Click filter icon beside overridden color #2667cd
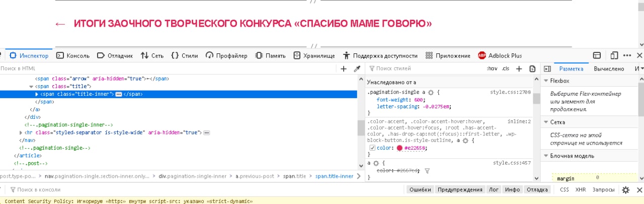The height and width of the screenshot is (204, 644). tap(427, 171)
